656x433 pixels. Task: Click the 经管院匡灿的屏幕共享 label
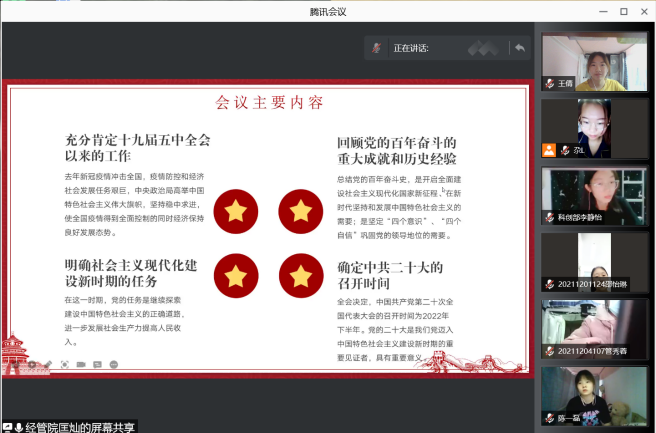[x=82, y=427]
